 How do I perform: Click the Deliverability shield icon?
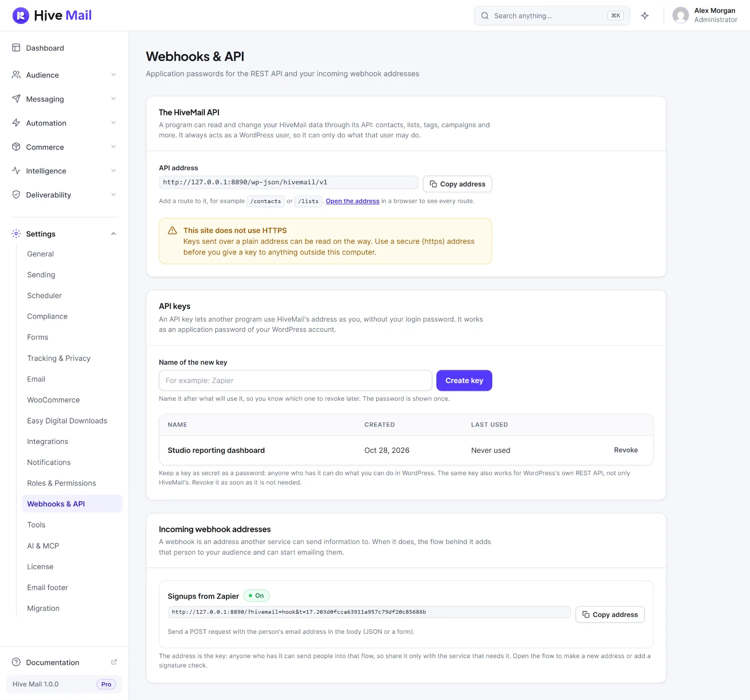(x=16, y=195)
